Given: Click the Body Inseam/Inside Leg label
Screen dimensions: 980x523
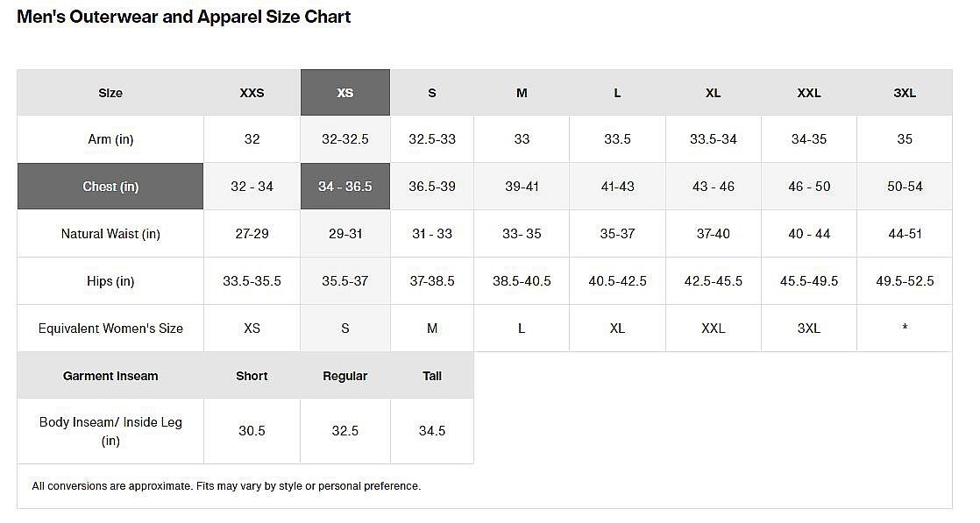Looking at the screenshot, I should 110,431.
